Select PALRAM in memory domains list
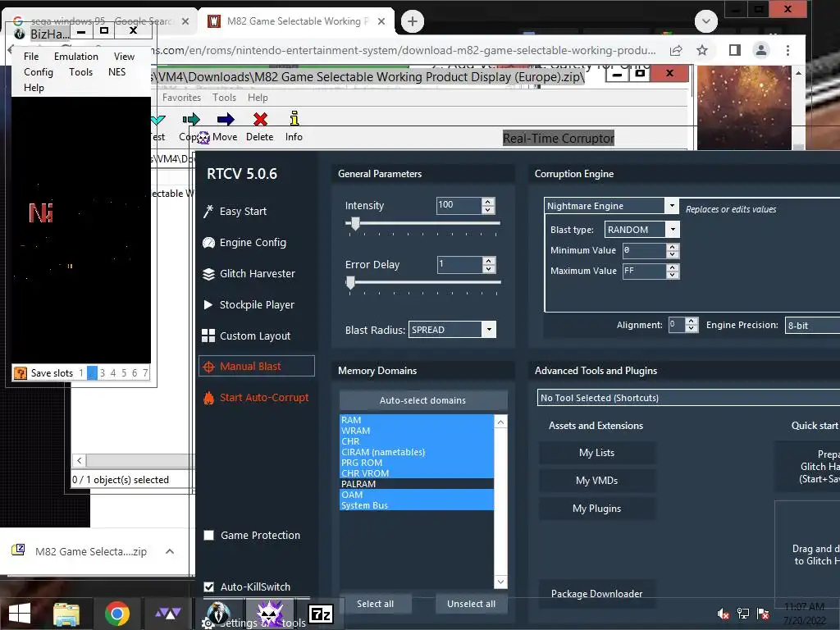 coord(416,484)
